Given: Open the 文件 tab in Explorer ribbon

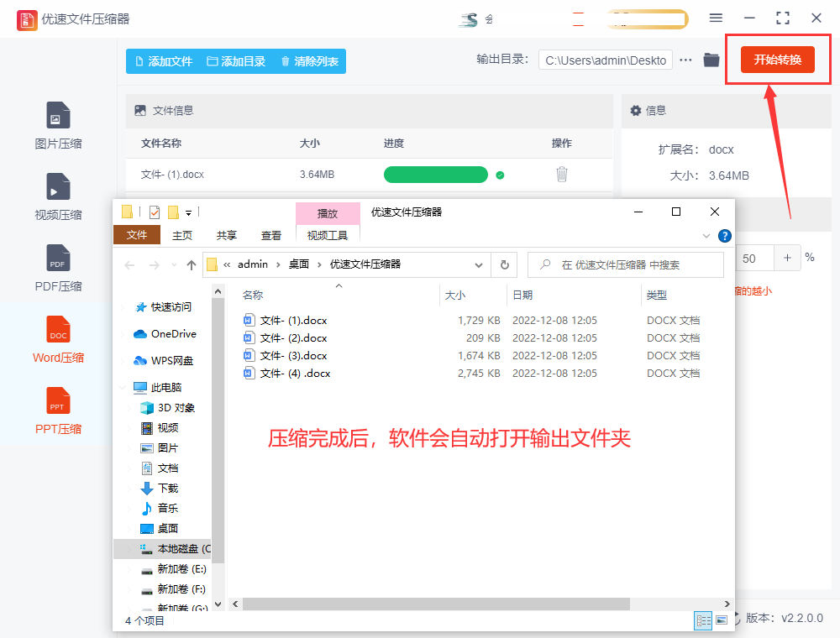Looking at the screenshot, I should [x=137, y=235].
